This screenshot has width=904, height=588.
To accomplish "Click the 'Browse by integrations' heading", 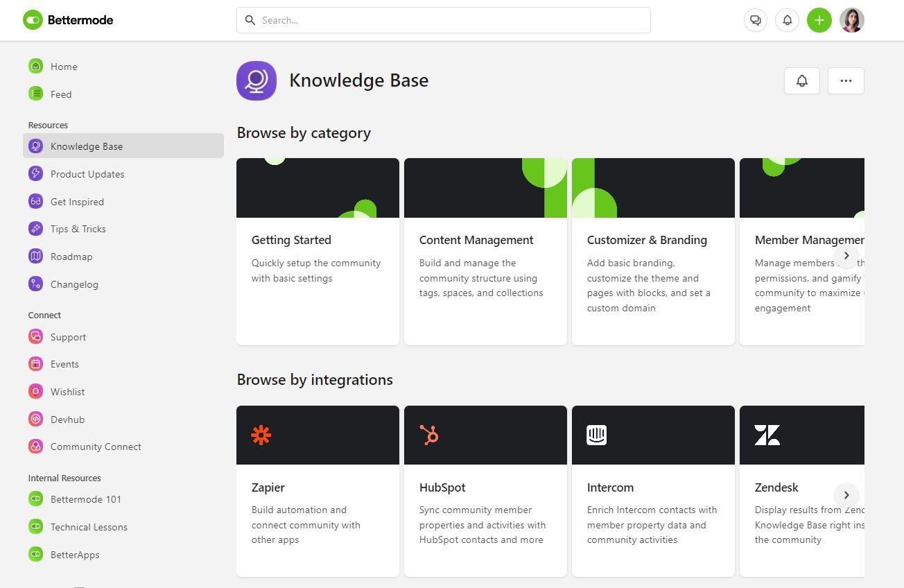I will point(315,380).
